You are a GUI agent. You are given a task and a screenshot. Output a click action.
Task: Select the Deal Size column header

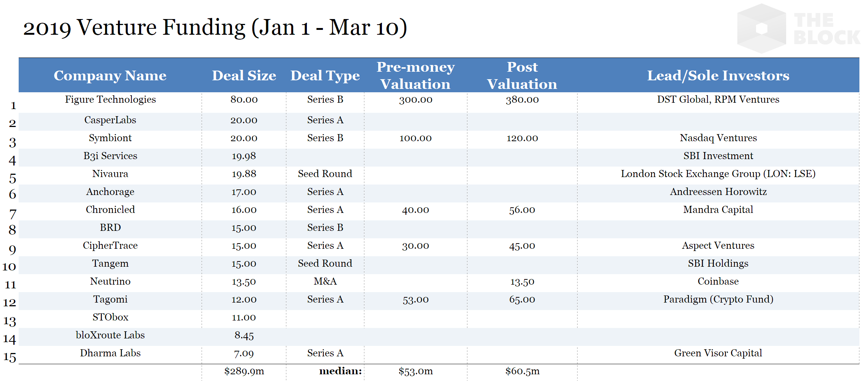tap(244, 75)
